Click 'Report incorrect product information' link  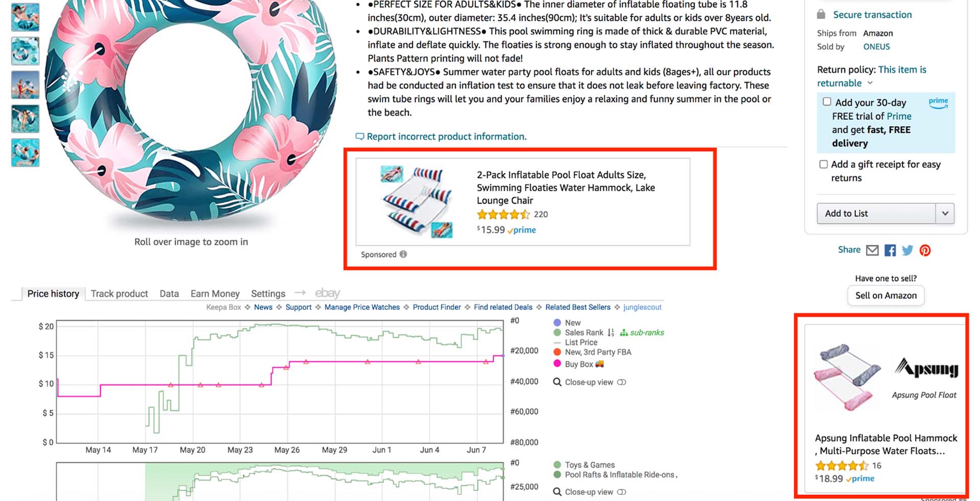point(447,136)
